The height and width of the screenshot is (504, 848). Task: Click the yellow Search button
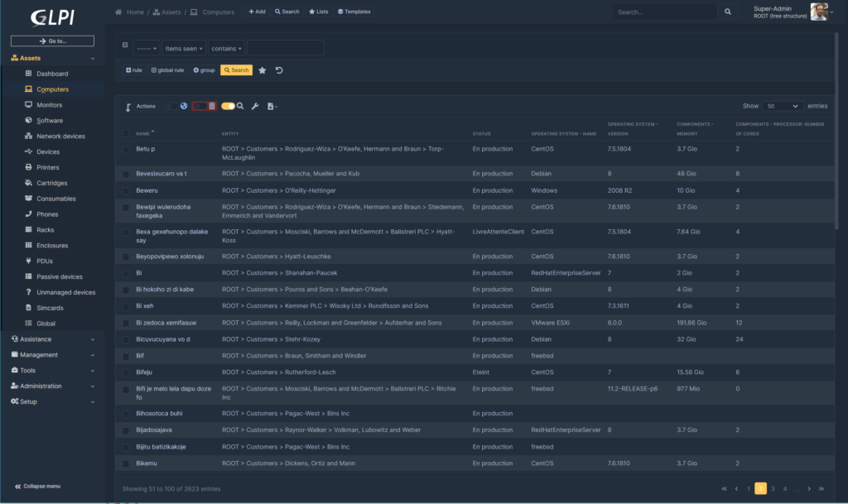point(236,70)
